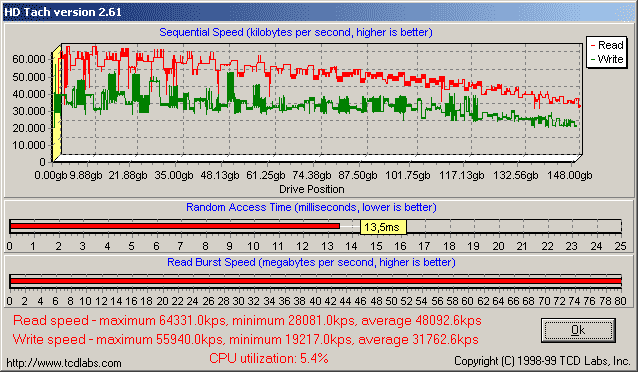638x372 pixels.
Task: Click the 60.000 y-axis label
Action: tap(28, 59)
